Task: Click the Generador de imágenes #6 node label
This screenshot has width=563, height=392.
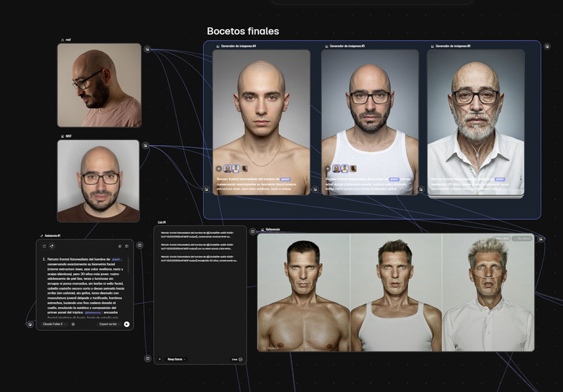Action: 453,46
